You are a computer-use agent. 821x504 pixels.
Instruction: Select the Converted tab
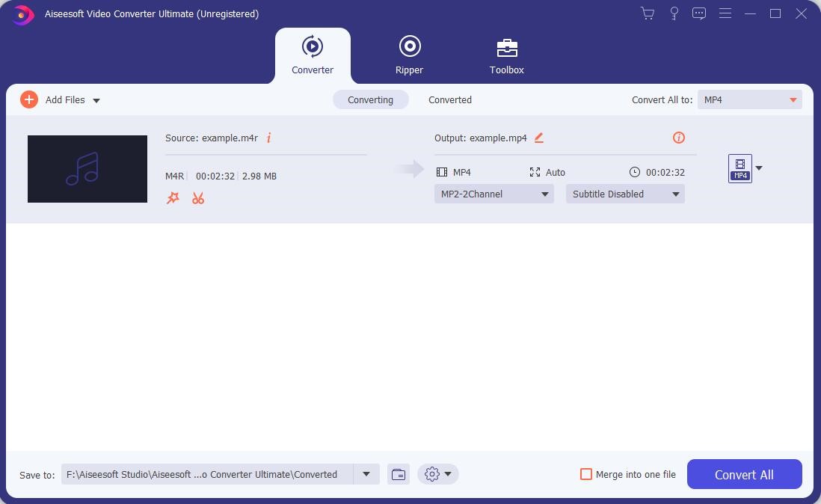[x=450, y=99]
